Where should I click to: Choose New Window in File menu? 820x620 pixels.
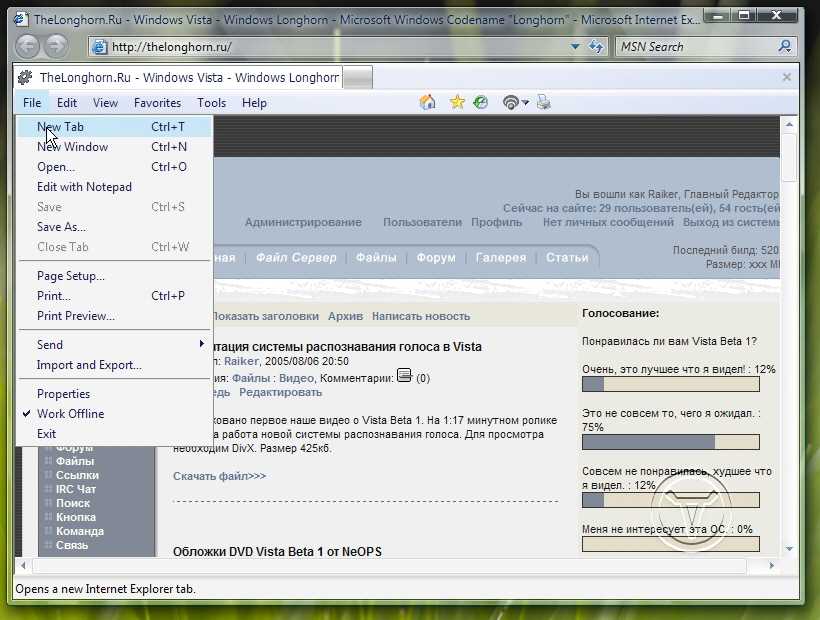pyautogui.click(x=115, y=147)
